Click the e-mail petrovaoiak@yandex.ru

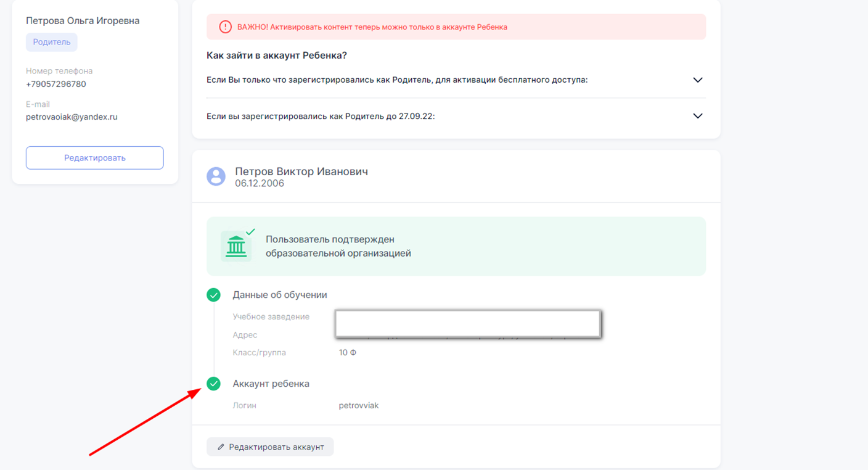tap(72, 117)
